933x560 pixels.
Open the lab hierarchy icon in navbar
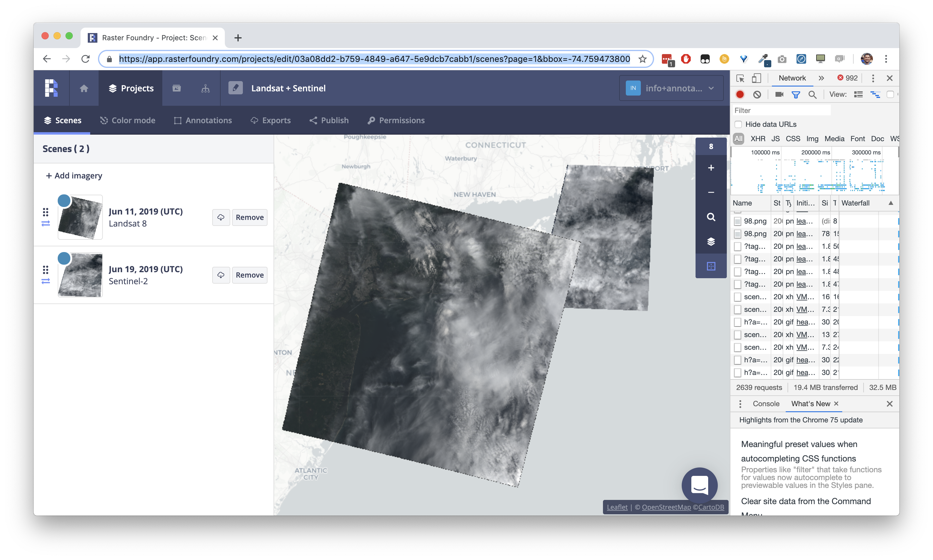pos(205,88)
